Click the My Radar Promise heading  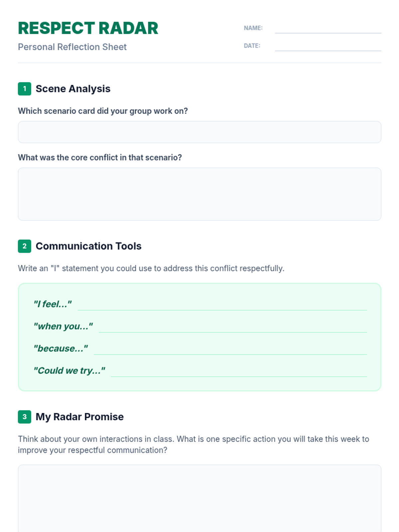tap(80, 417)
